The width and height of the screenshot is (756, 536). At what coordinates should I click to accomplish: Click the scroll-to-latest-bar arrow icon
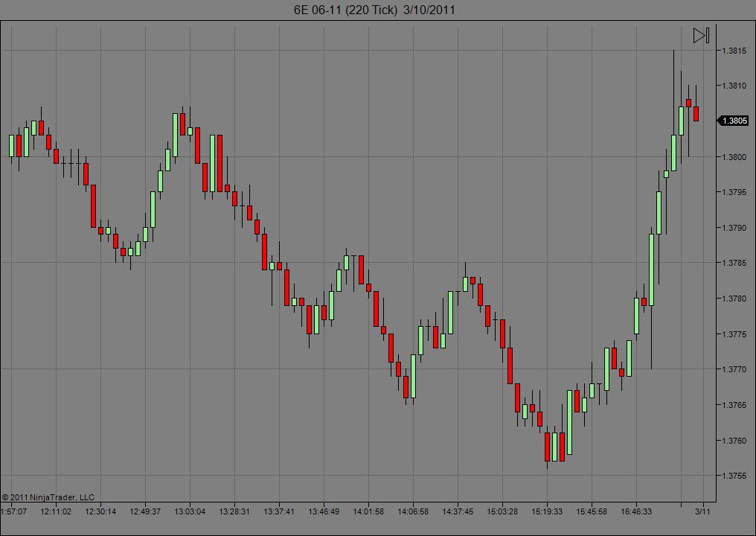point(701,35)
